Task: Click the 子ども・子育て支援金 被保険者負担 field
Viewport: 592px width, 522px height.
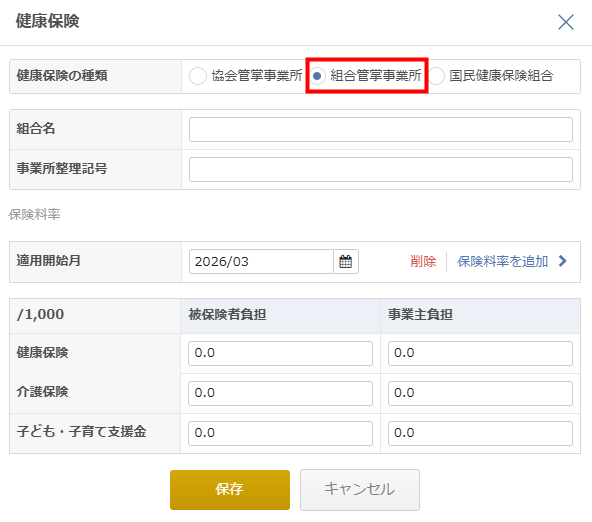Action: click(280, 433)
